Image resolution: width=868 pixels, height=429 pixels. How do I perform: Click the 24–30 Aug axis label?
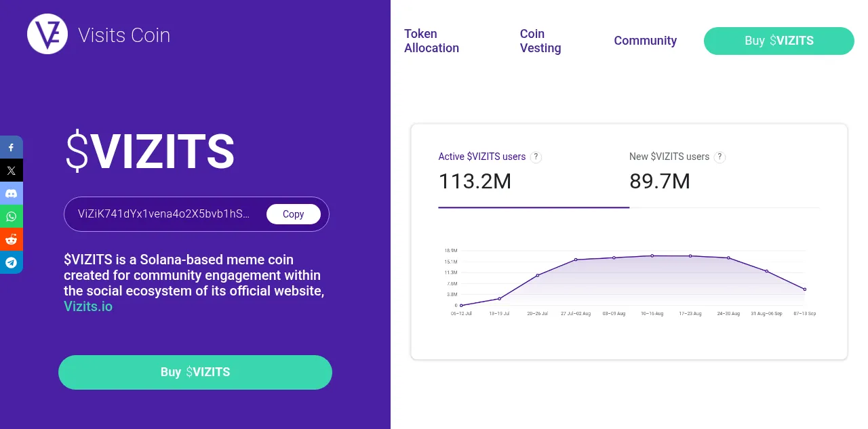(x=728, y=314)
